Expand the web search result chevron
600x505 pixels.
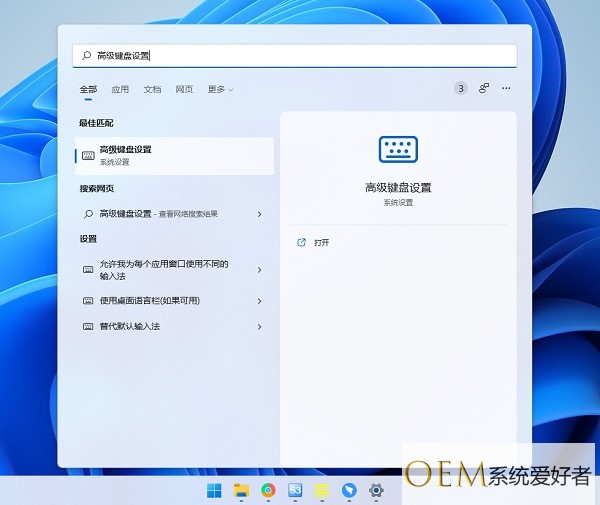(259, 214)
